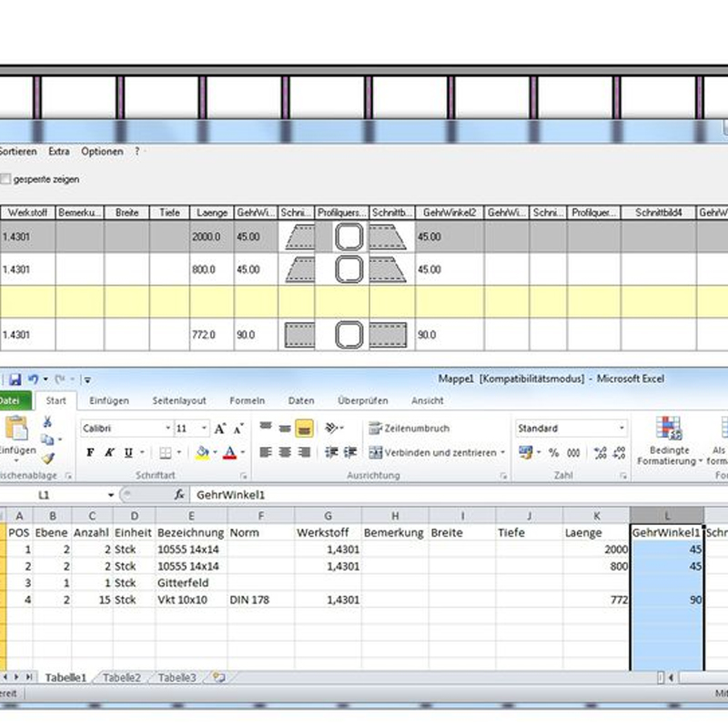Click the format painter brush icon
The width and height of the screenshot is (728, 728).
point(47,459)
